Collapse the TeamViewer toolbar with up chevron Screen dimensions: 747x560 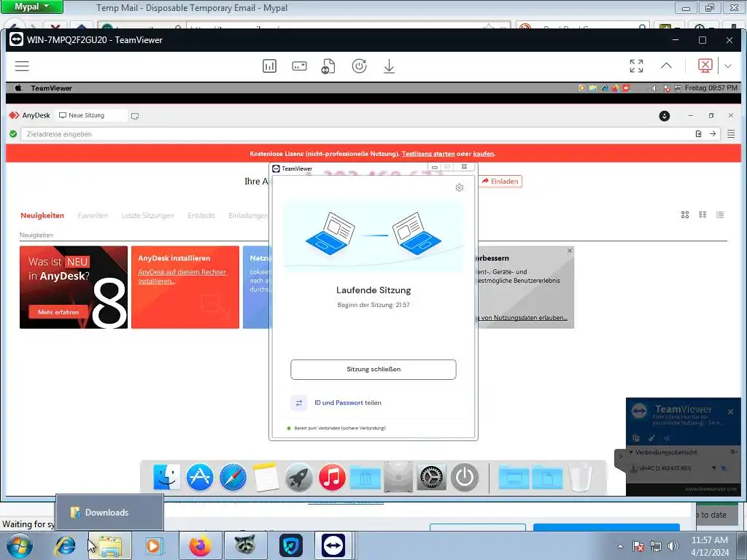(x=666, y=66)
